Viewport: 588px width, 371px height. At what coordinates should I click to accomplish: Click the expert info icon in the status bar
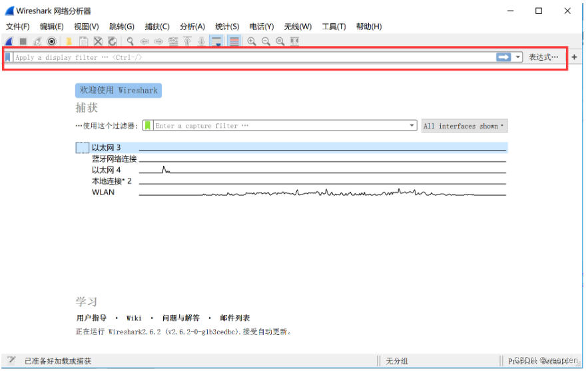11,360
